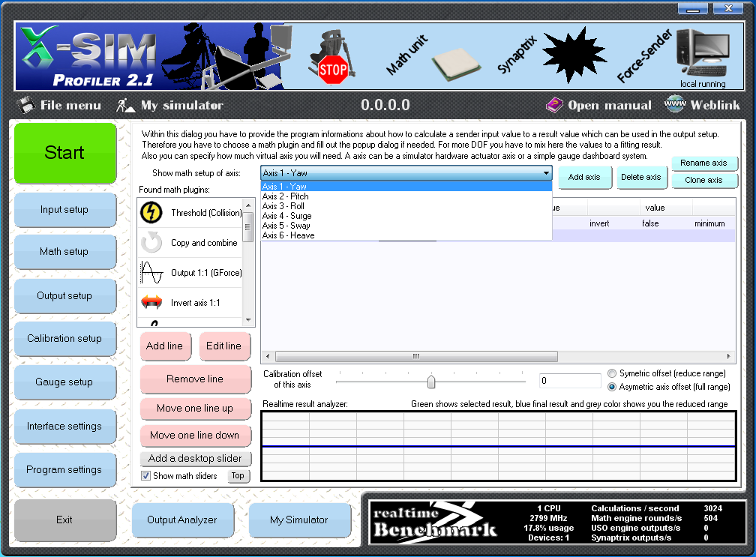Click the Realtime result analyzer graph

499,446
